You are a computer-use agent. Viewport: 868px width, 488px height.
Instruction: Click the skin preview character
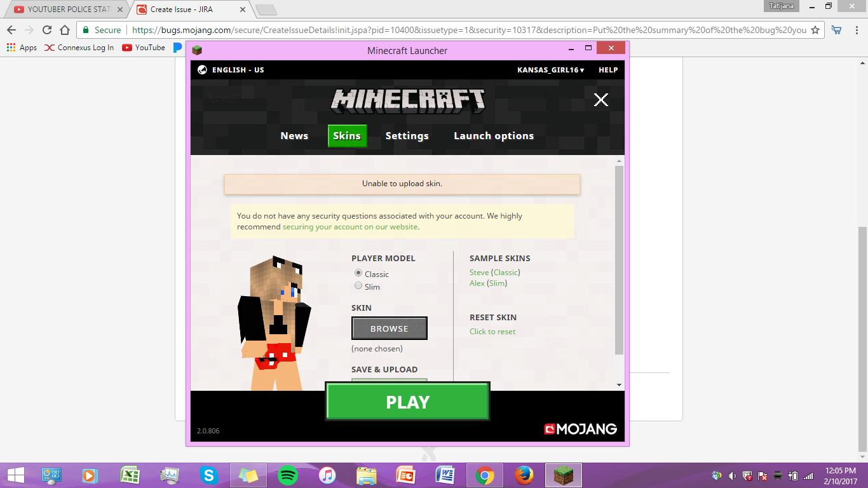[x=275, y=323]
